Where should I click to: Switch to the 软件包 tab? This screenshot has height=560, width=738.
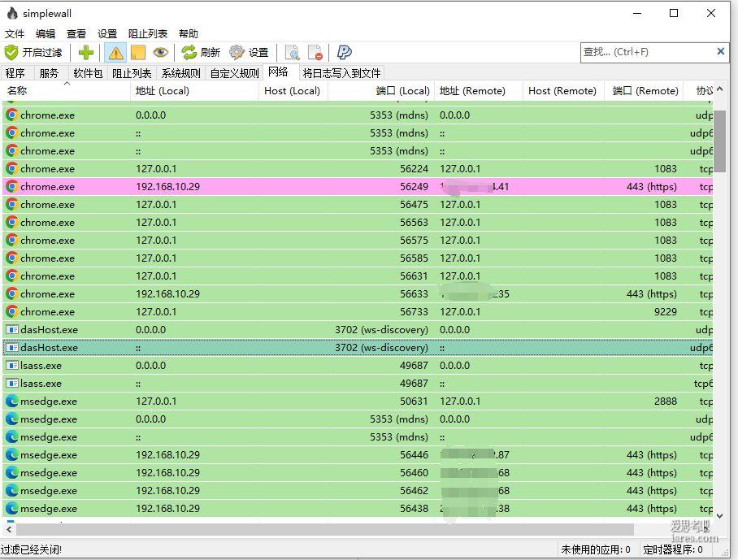coord(88,73)
